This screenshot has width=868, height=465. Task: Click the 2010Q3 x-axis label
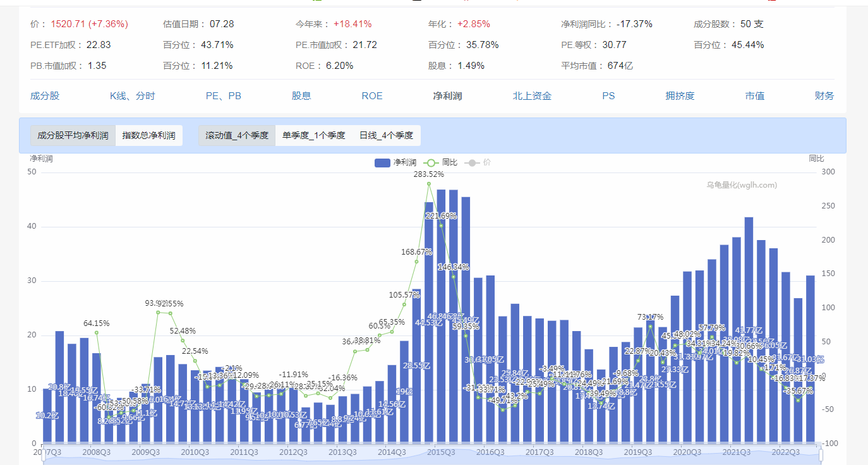pos(195,452)
